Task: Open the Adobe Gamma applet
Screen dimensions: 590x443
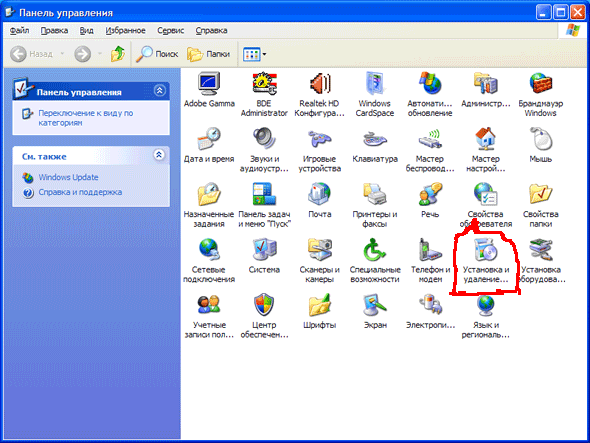Action: click(x=209, y=84)
